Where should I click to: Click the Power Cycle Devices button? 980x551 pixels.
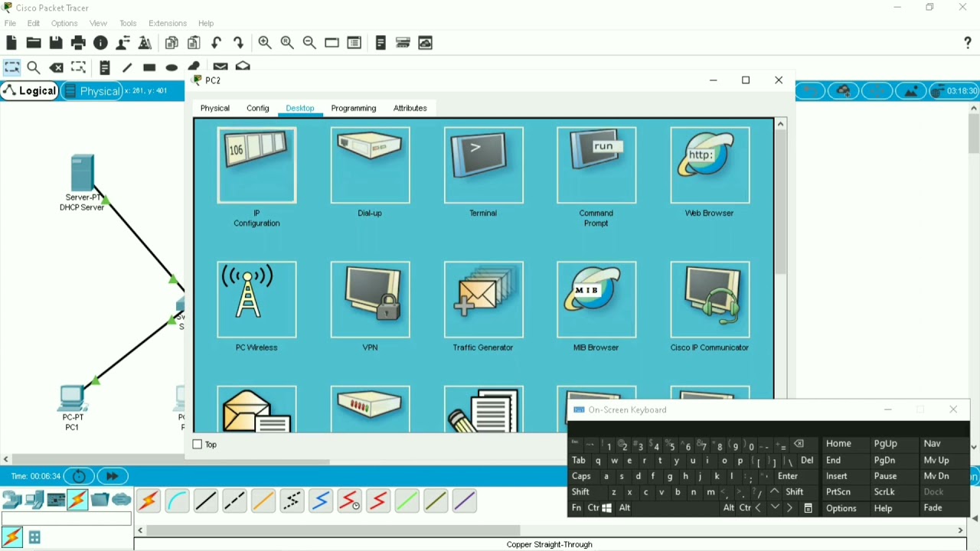click(x=79, y=476)
